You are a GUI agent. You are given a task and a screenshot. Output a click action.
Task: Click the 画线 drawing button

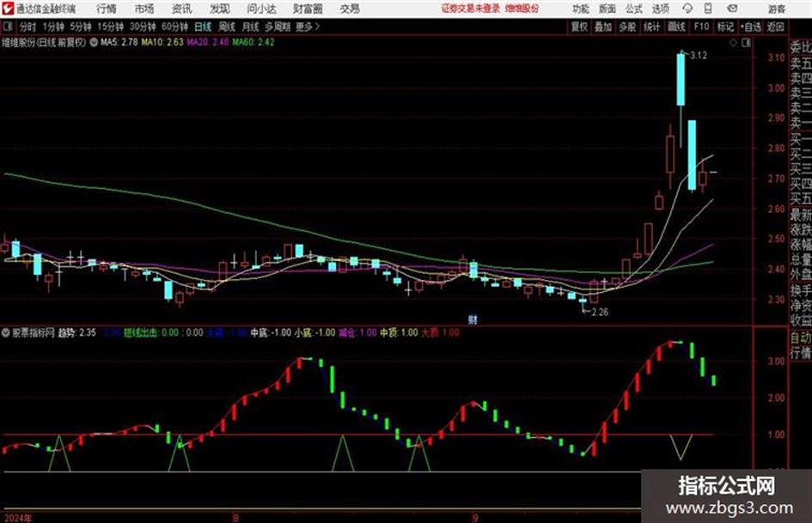click(x=676, y=27)
